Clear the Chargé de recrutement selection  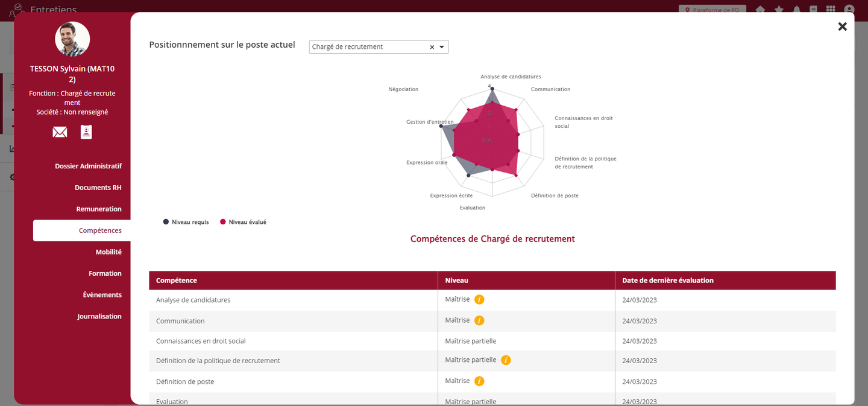pos(432,47)
